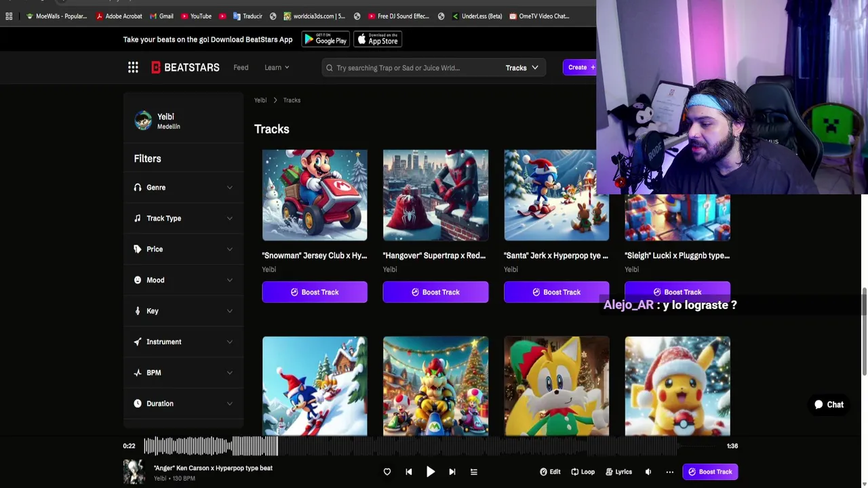Open the Snowman Mario kart cover thumbnail
The image size is (868, 488).
pos(315,195)
